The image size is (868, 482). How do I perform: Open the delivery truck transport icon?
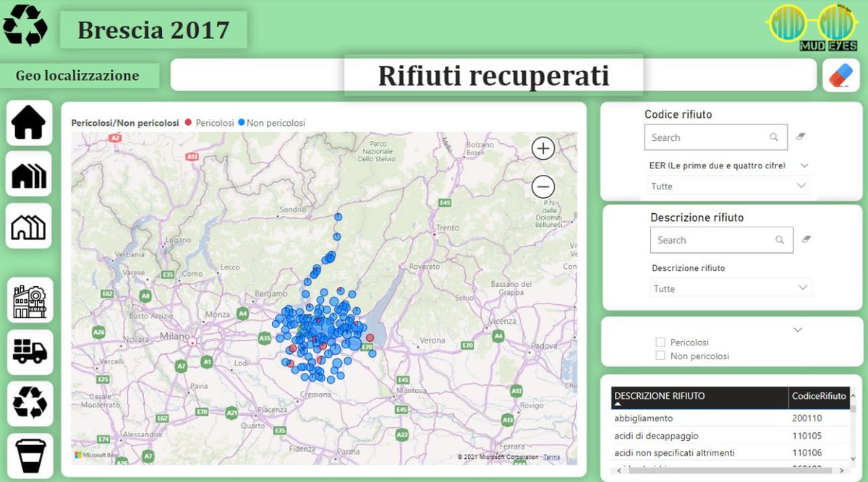click(x=30, y=352)
